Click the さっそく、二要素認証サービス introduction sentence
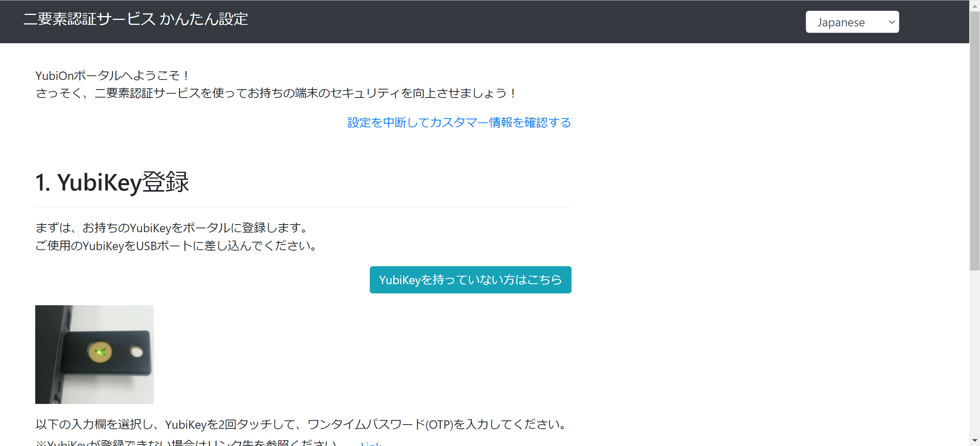 coord(276,93)
